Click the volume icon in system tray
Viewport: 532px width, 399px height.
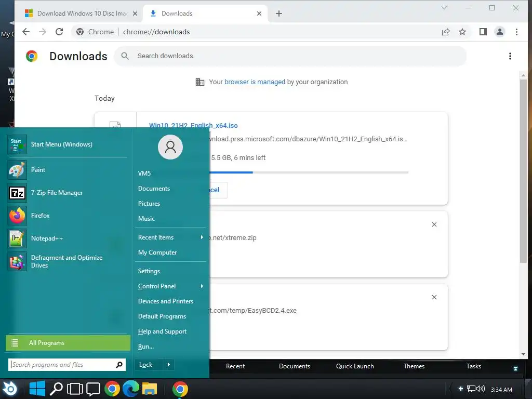pyautogui.click(x=481, y=389)
